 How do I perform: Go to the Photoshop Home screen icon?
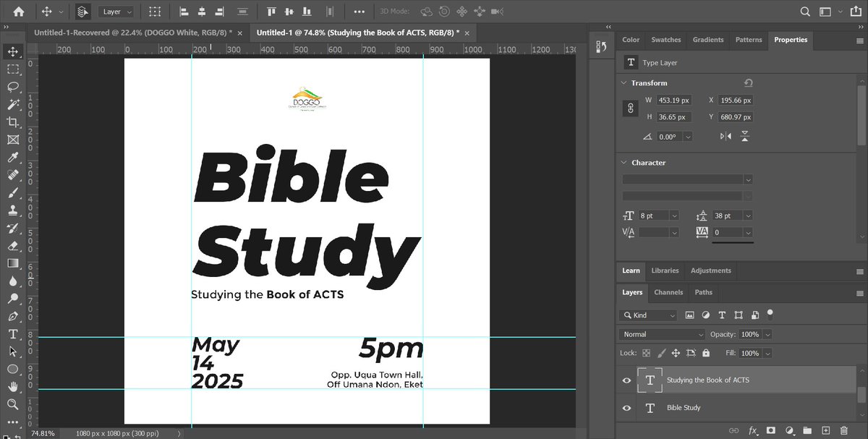(x=18, y=12)
